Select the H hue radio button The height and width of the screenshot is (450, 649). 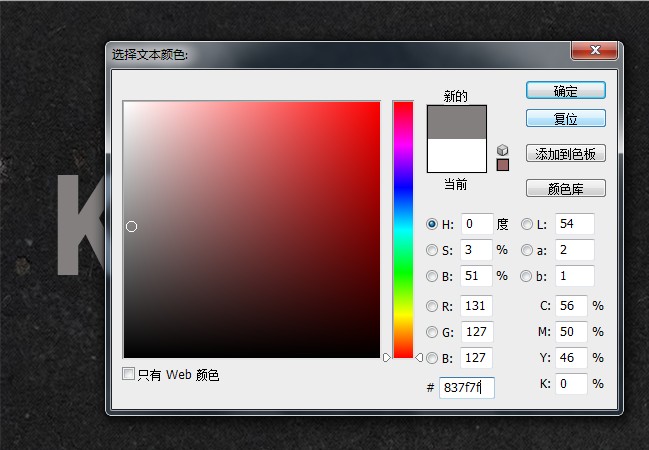[432, 224]
